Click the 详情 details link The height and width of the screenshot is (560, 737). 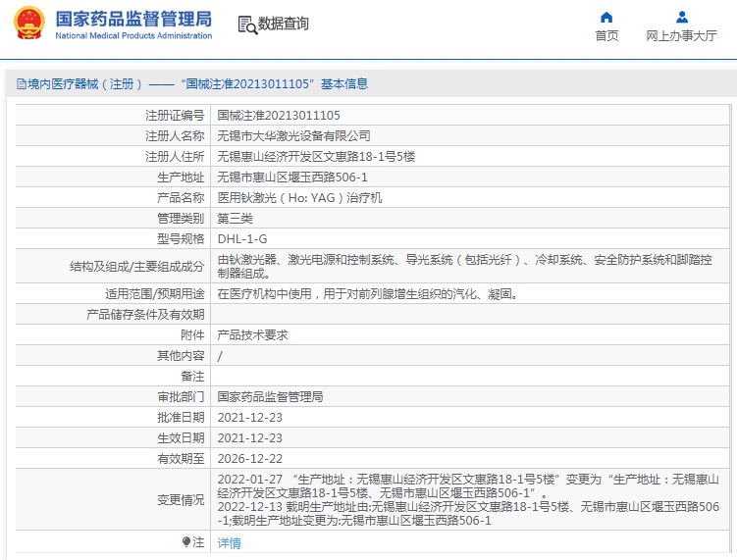[230, 543]
